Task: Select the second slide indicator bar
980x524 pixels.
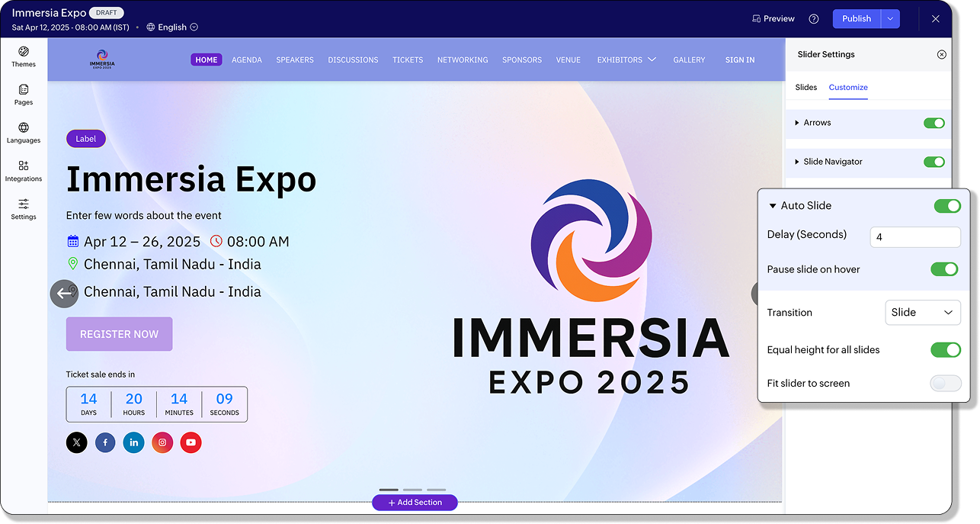Action: pyautogui.click(x=412, y=490)
